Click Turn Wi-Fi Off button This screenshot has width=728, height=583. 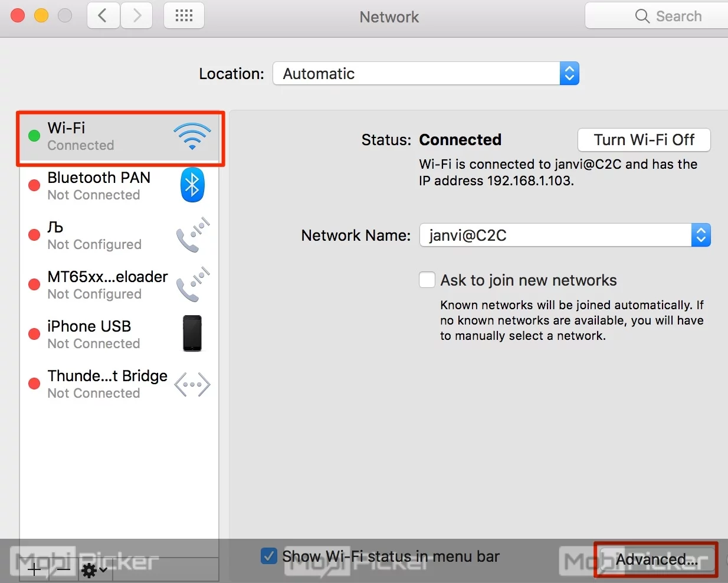coord(644,140)
